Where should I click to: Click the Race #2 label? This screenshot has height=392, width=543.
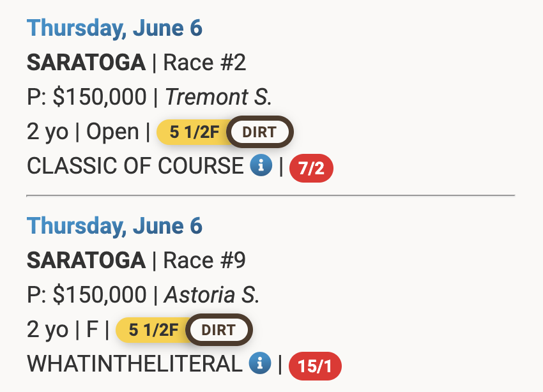click(204, 63)
